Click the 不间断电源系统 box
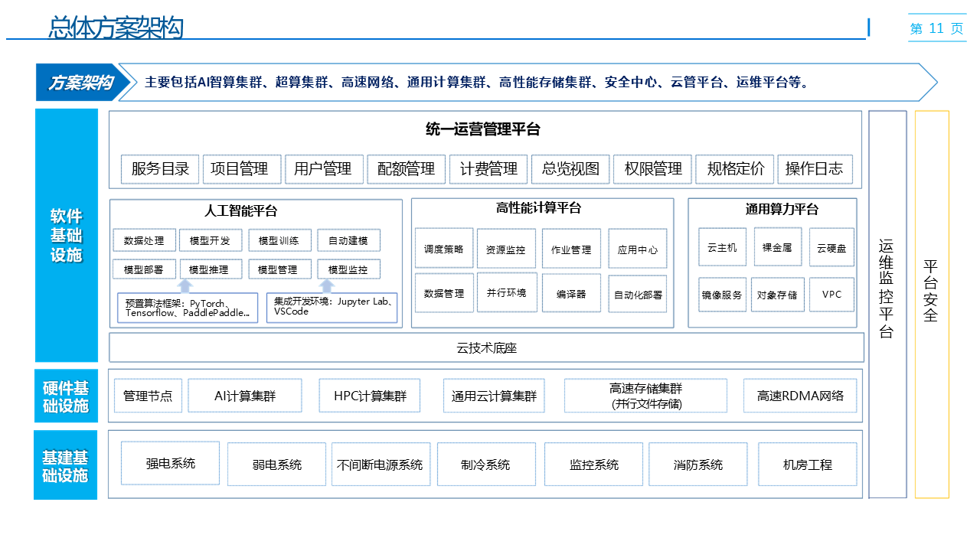 tap(381, 465)
